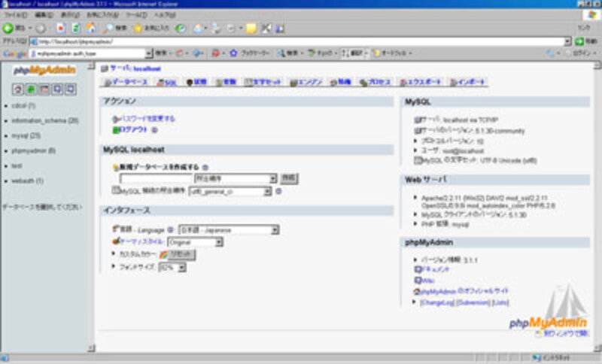Select the information_schema database in left panel
This screenshot has height=364, width=602.
pos(45,121)
